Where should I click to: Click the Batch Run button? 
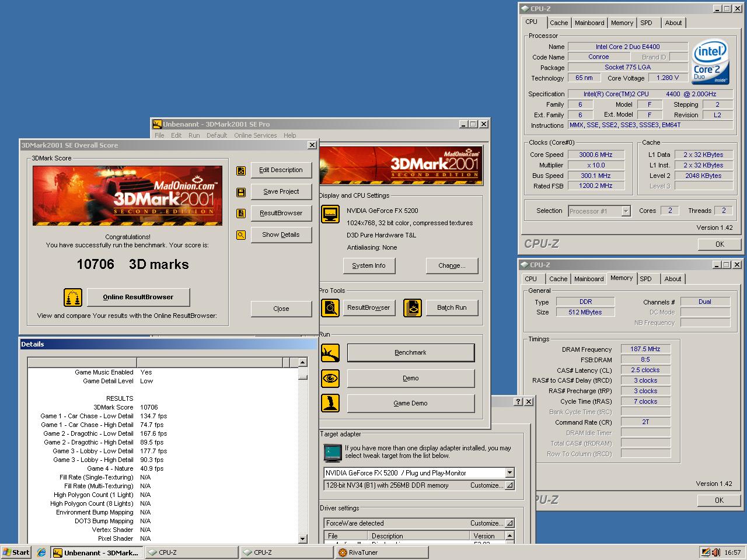coord(452,307)
